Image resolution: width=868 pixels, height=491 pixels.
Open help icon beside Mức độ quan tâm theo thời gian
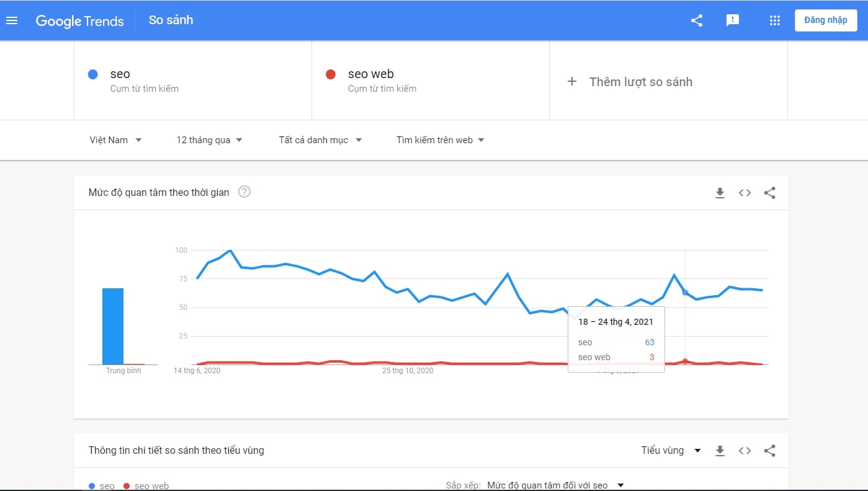[x=244, y=192]
